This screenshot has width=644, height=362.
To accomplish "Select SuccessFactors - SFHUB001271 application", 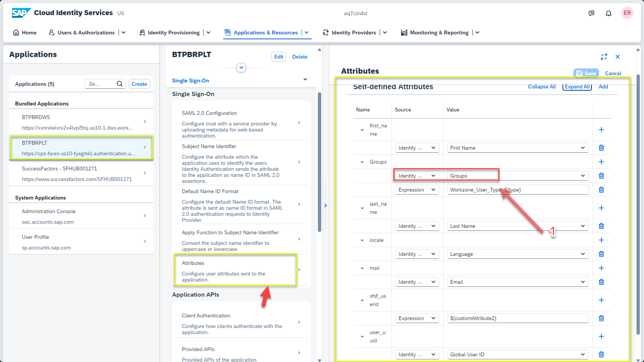I will [x=81, y=173].
